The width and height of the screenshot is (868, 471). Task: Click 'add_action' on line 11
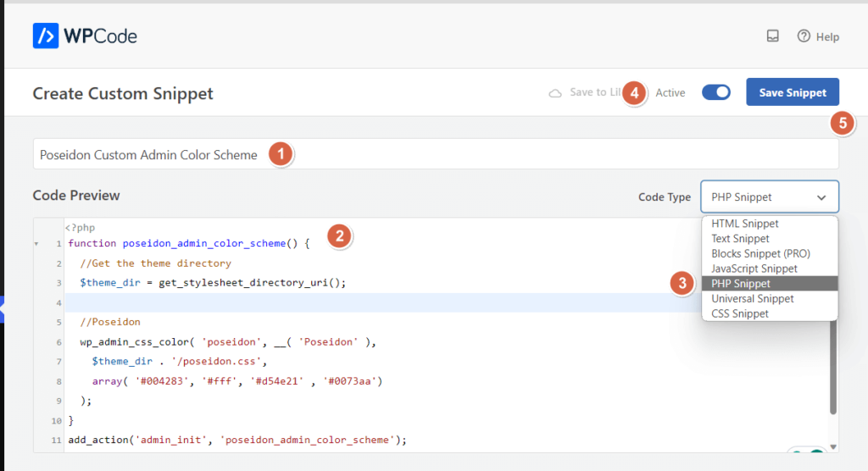98,440
